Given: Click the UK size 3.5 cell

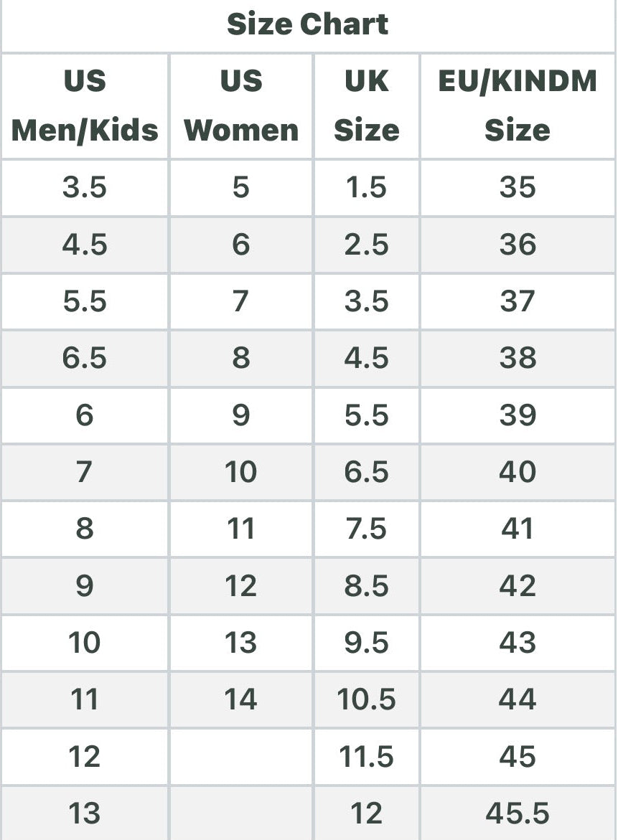Looking at the screenshot, I should click(x=367, y=301).
